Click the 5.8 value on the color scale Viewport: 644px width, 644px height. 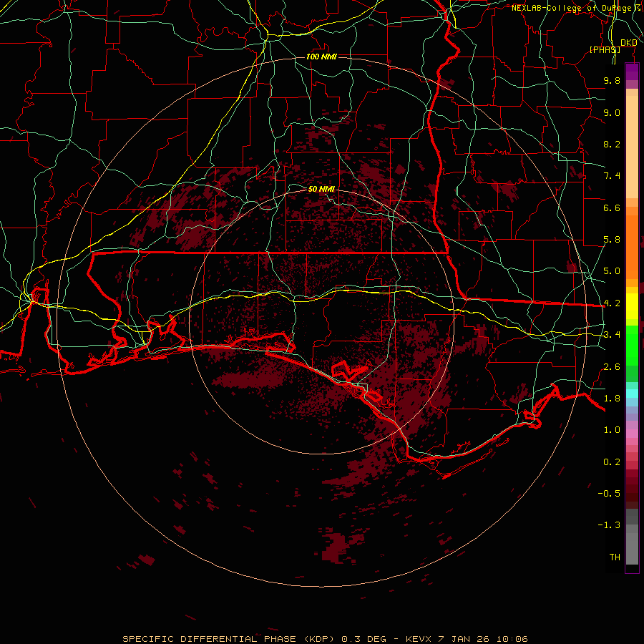click(612, 240)
